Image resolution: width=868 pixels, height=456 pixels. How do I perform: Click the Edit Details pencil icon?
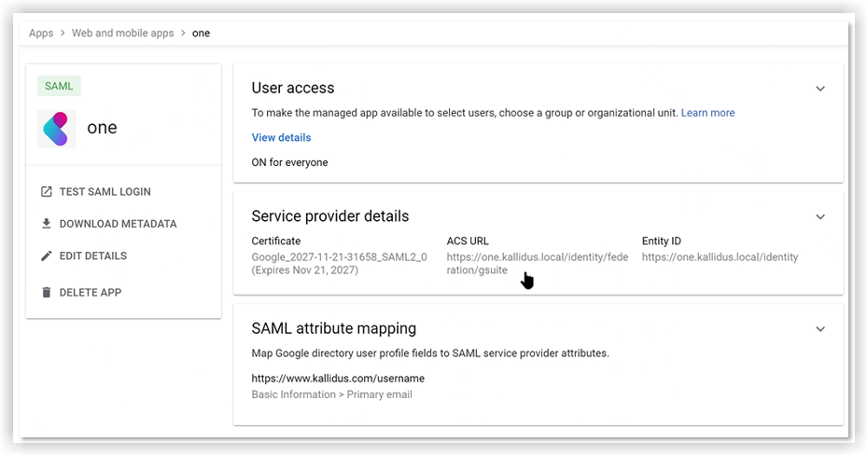tap(47, 256)
